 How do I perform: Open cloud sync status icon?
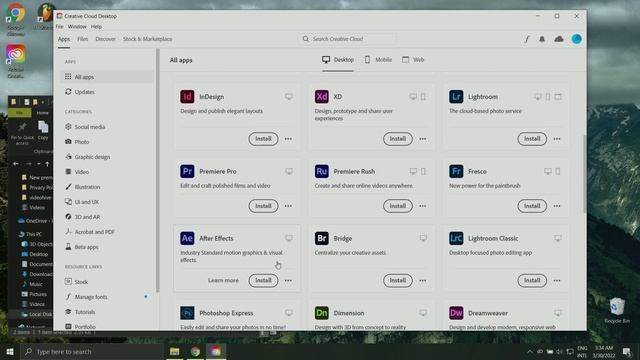tap(559, 39)
